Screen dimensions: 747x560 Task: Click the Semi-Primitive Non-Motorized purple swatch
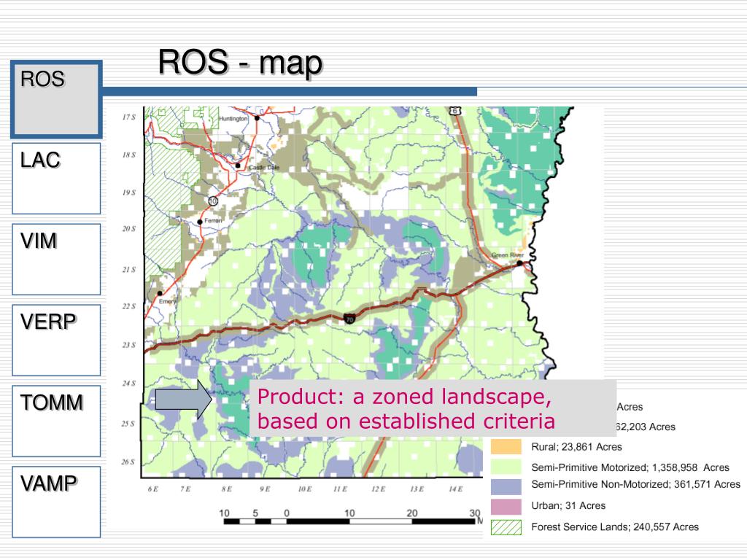(506, 486)
